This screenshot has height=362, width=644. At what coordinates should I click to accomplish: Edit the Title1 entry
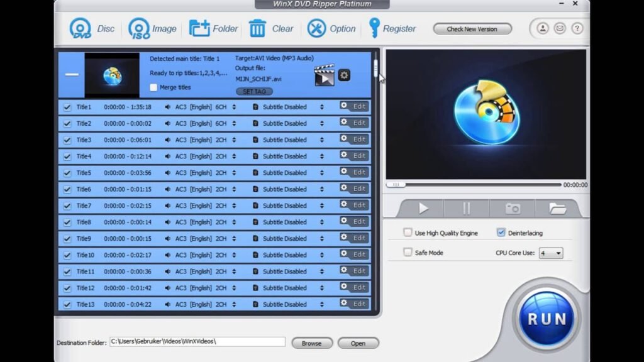pyautogui.click(x=354, y=106)
